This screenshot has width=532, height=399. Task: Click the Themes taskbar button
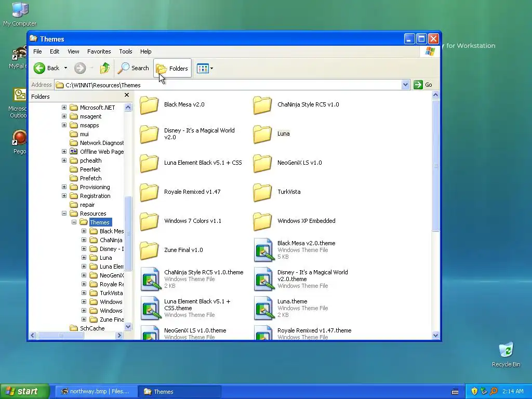180,392
